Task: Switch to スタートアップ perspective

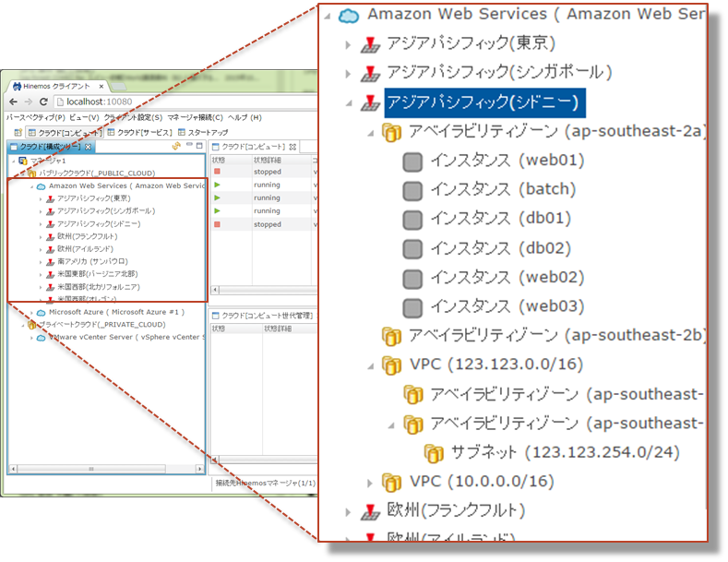Action: click(x=203, y=133)
